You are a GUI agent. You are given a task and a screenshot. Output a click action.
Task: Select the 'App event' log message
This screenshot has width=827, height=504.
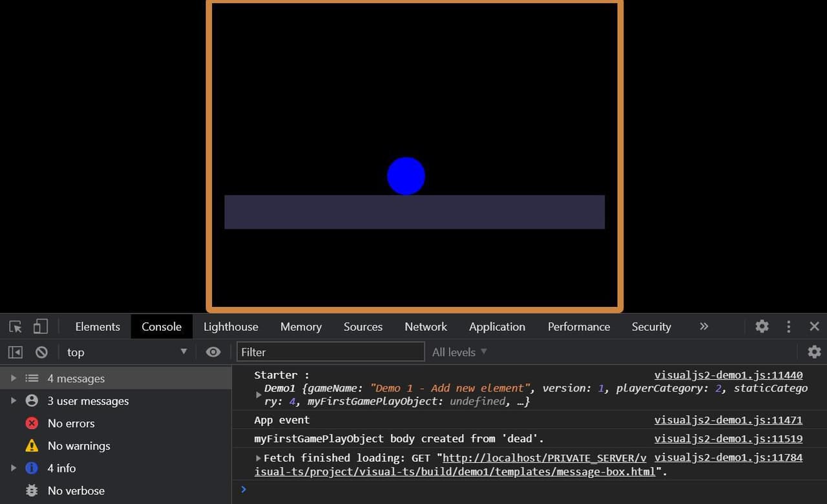282,420
